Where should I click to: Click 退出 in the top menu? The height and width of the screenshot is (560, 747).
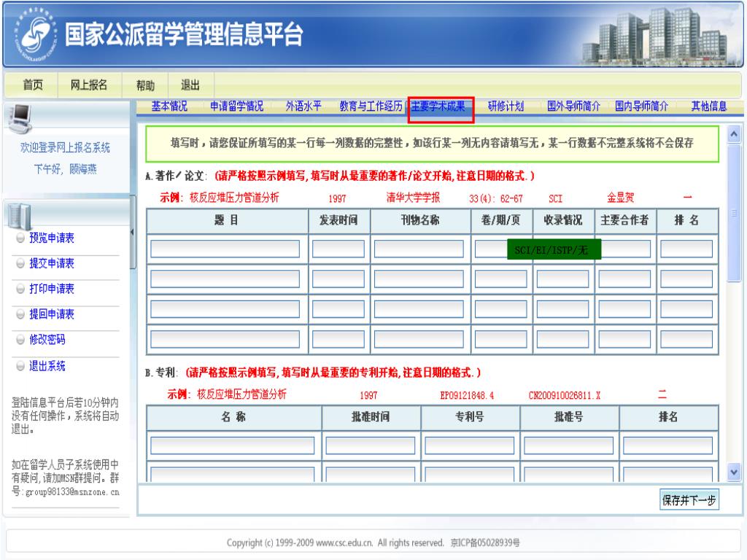click(190, 85)
